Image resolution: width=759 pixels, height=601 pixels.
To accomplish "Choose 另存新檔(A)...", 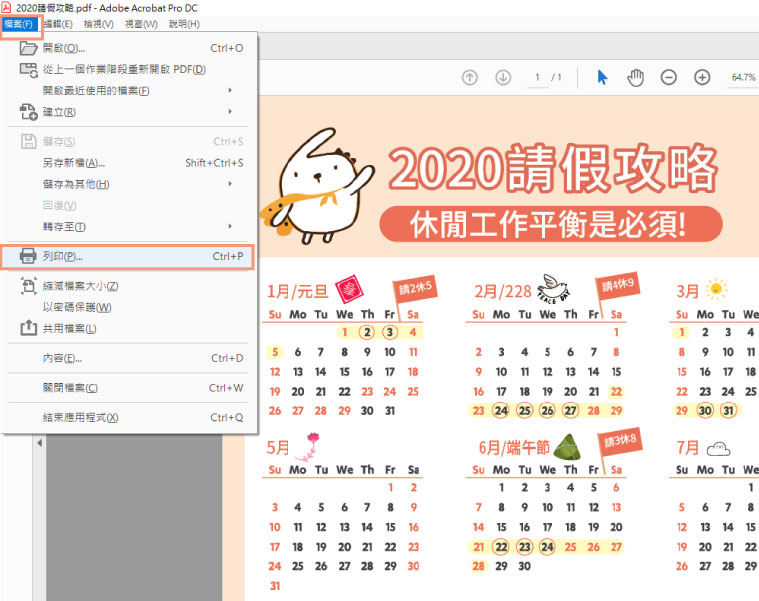I will [x=128, y=163].
